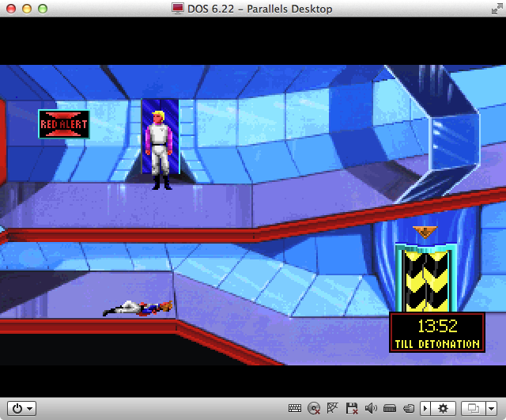Click the pointing hand USB icon
The height and width of the screenshot is (420, 506).
tap(409, 409)
